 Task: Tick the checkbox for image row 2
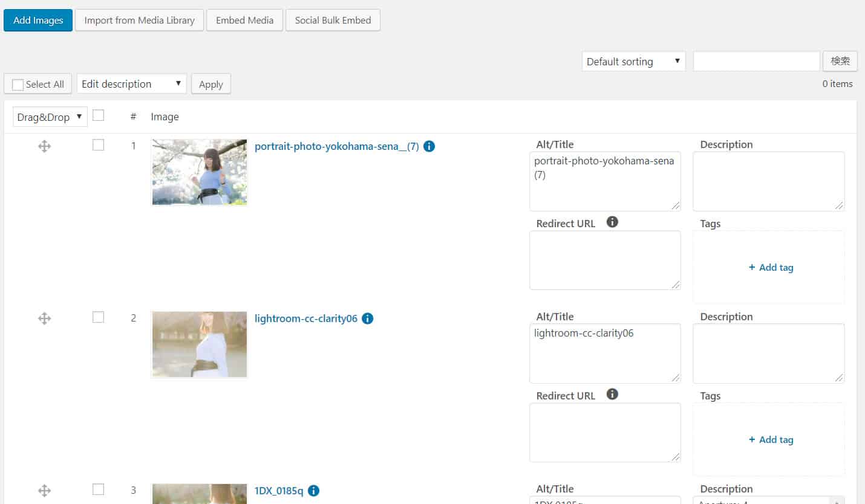98,317
